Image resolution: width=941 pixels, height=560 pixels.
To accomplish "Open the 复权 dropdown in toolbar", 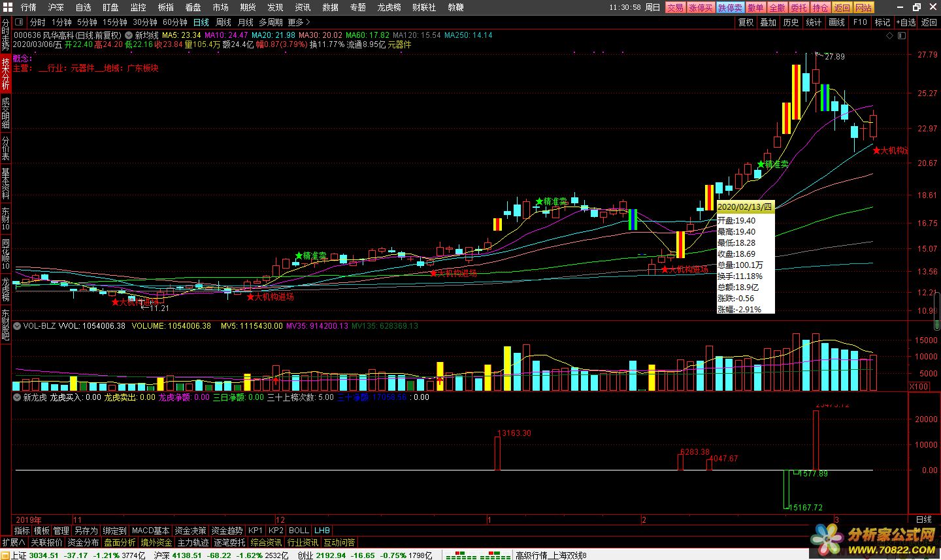I will pos(746,22).
